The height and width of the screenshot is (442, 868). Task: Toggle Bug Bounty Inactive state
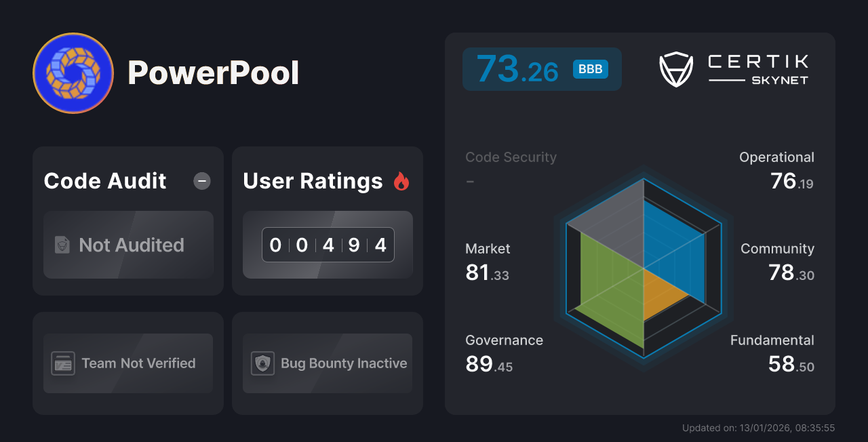pyautogui.click(x=327, y=363)
